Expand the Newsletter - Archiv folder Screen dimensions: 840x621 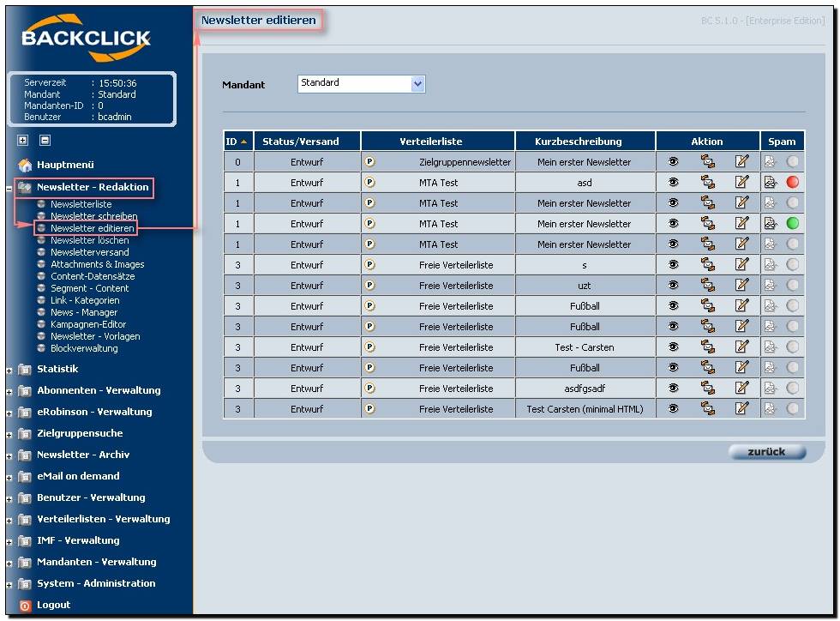[9, 455]
